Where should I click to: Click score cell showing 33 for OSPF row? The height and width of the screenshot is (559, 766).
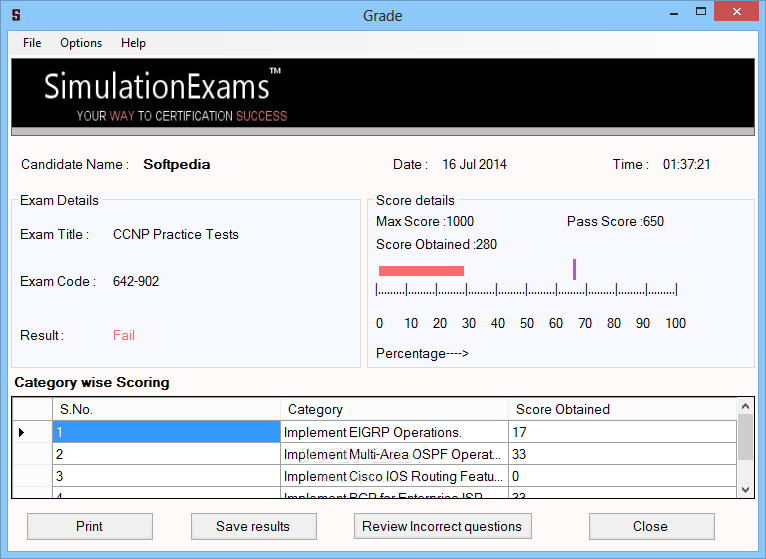[x=622, y=454]
